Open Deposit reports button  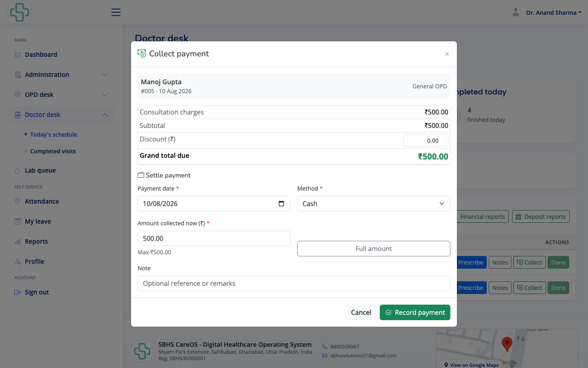pyautogui.click(x=541, y=217)
